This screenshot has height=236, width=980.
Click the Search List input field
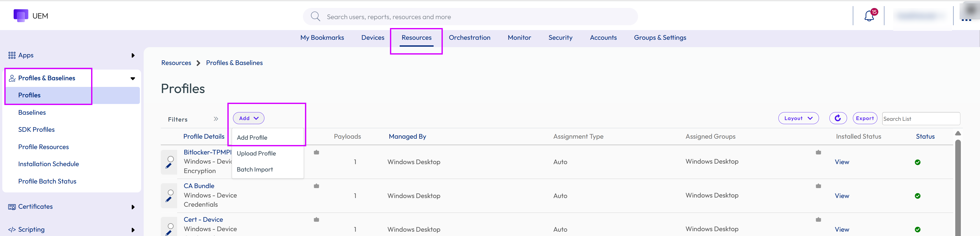(x=921, y=119)
